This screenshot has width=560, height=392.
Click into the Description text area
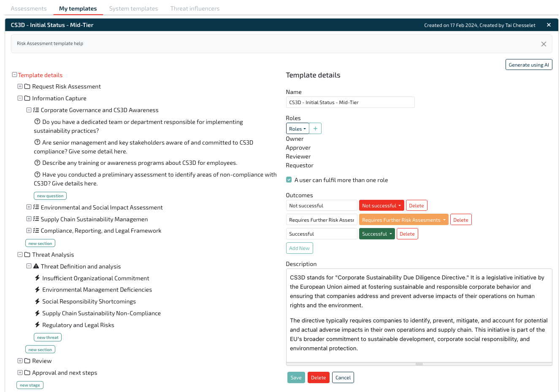pos(419,315)
